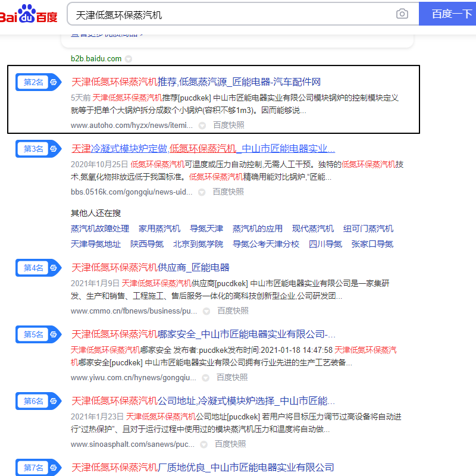Image resolution: width=476 pixels, height=476 pixels.
Task: Click the 第5名 rank badge icon
Action: pyautogui.click(x=38, y=334)
